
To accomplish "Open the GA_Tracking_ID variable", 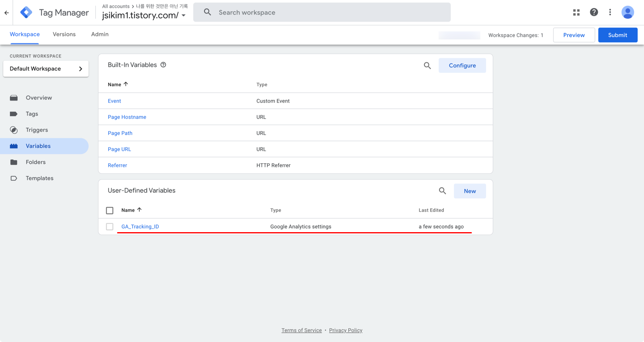I will [x=140, y=227].
